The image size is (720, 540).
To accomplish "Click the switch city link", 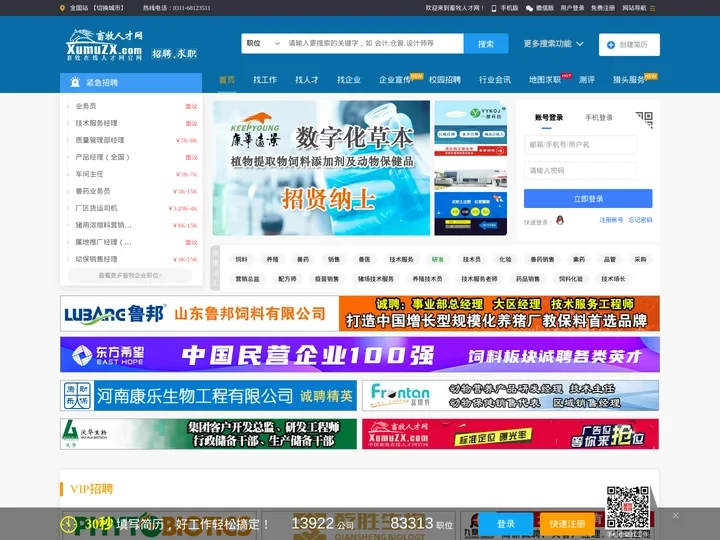I will click(107, 8).
